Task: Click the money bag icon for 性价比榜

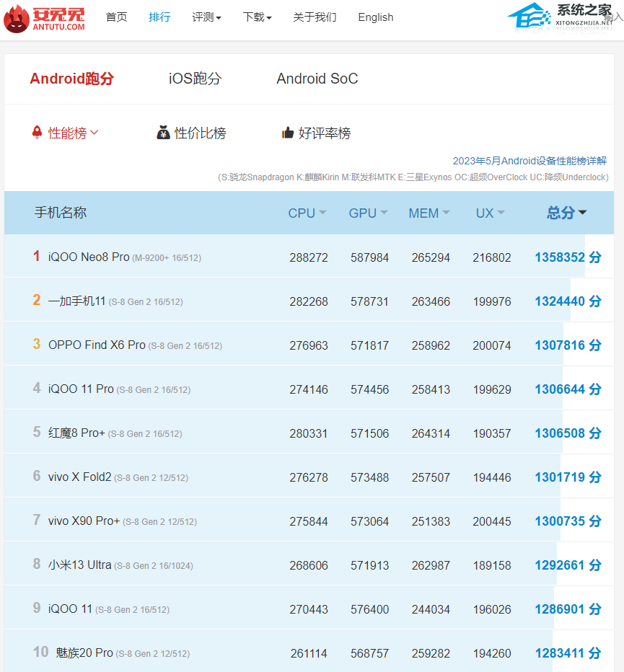Action: click(164, 133)
